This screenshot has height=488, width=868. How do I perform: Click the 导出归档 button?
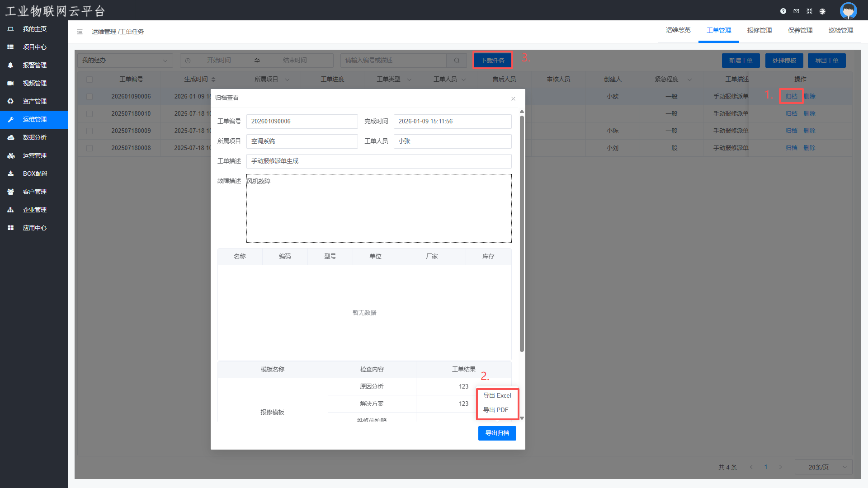[x=497, y=433]
